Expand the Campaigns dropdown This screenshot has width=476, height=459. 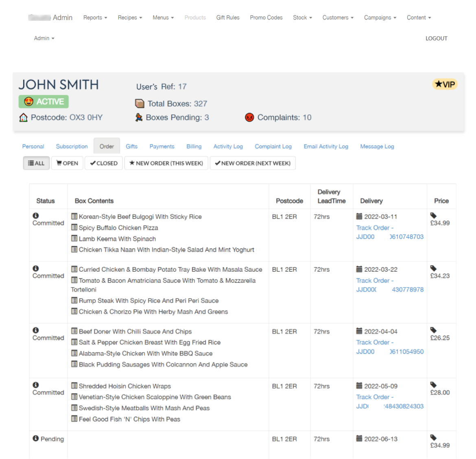point(380,18)
